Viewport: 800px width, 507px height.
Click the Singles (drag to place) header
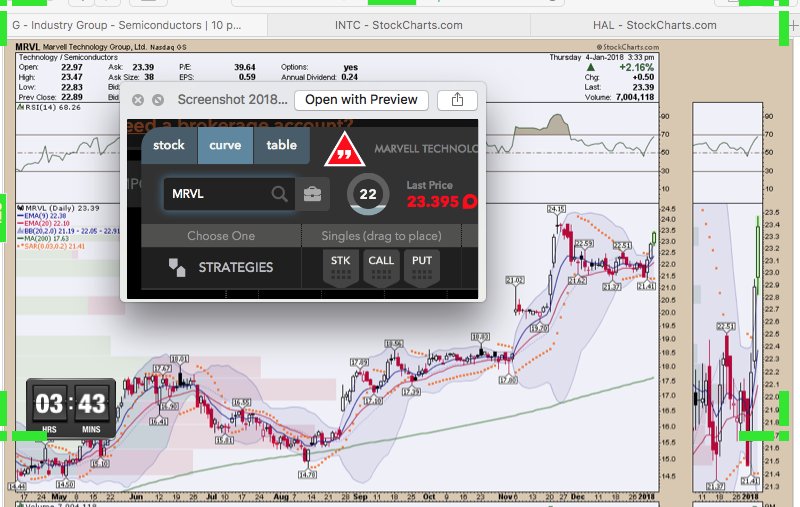pos(381,236)
